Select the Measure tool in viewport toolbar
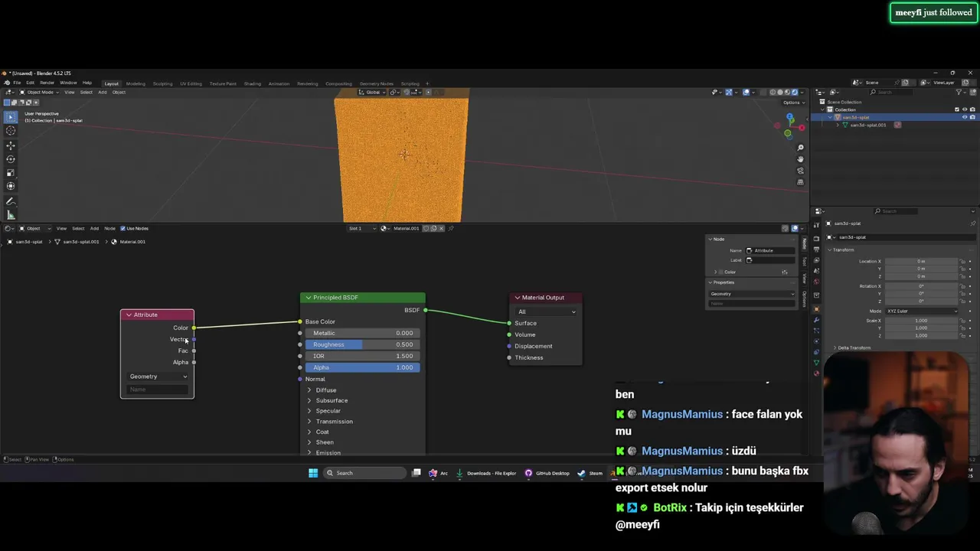 click(x=11, y=215)
